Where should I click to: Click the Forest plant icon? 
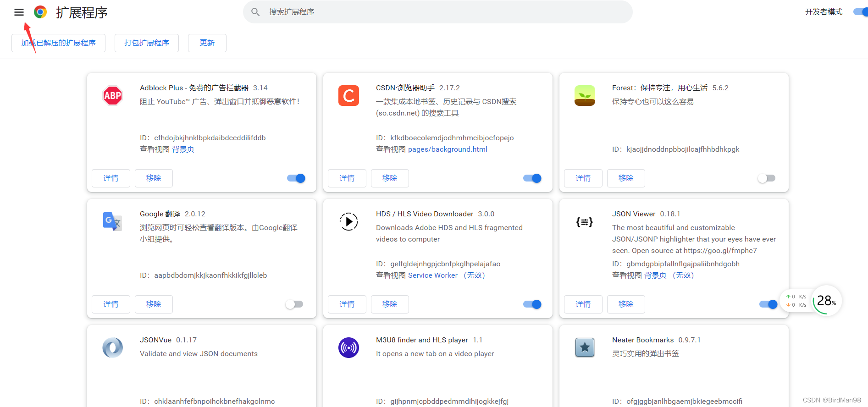pyautogui.click(x=585, y=96)
